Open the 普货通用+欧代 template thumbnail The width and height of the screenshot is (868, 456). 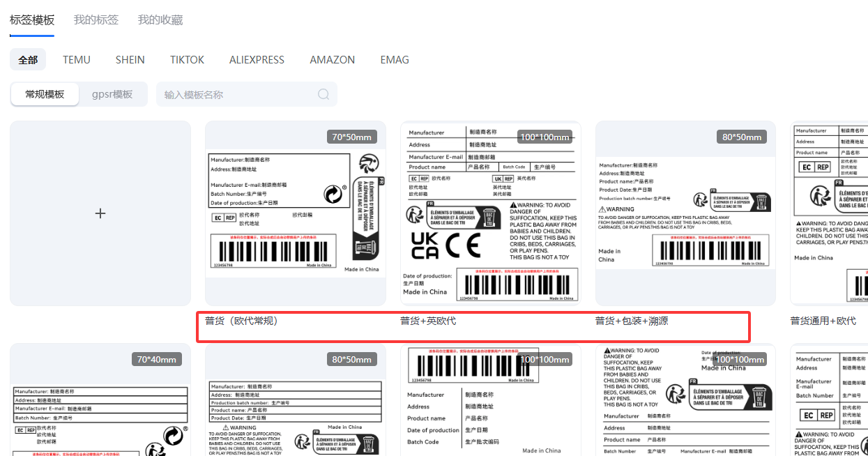coord(829,213)
